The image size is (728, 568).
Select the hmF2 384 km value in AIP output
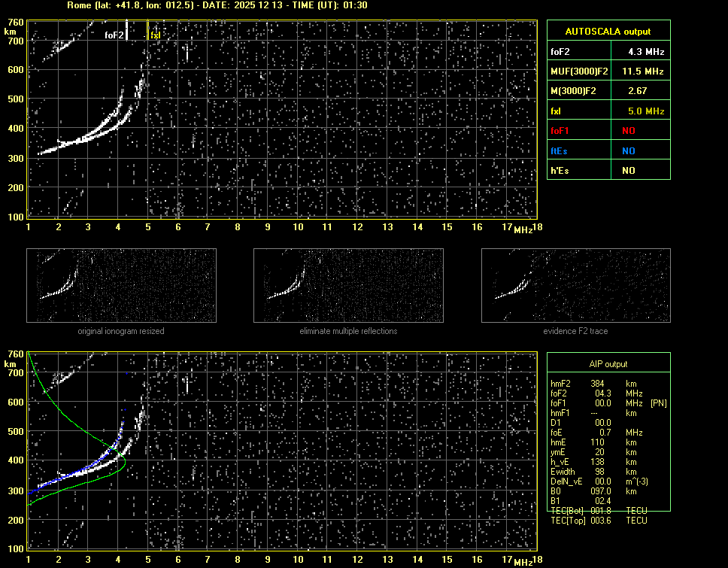click(597, 384)
